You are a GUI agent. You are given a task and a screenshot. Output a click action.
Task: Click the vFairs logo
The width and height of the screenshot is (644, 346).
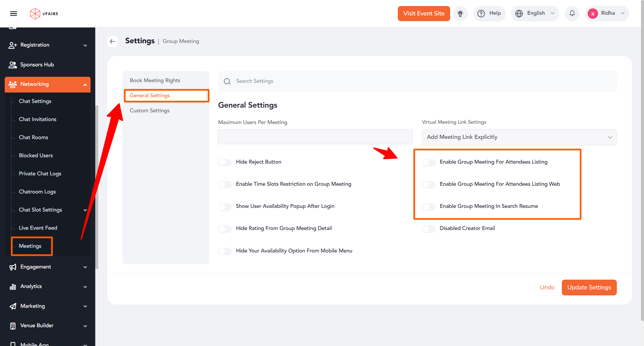(44, 14)
